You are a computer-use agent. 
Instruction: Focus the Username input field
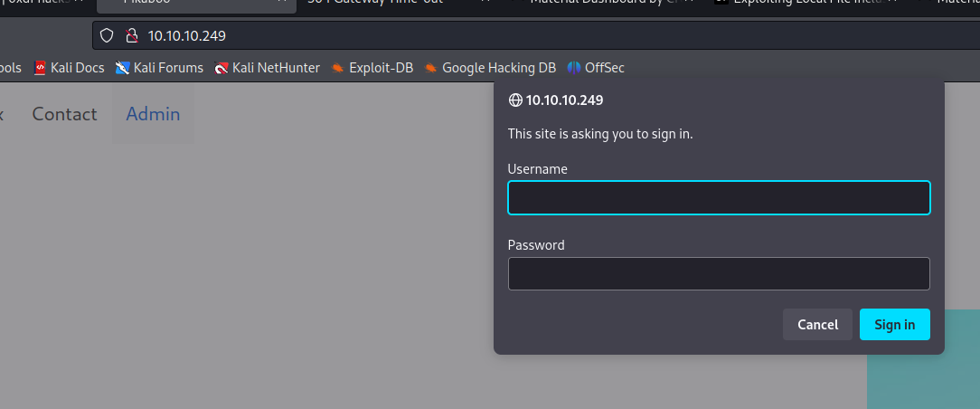[x=719, y=198]
